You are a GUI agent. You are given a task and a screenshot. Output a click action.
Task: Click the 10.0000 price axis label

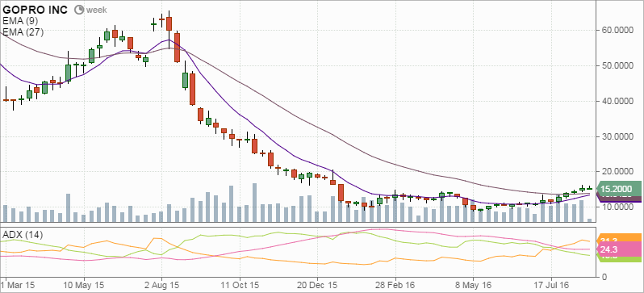click(617, 207)
